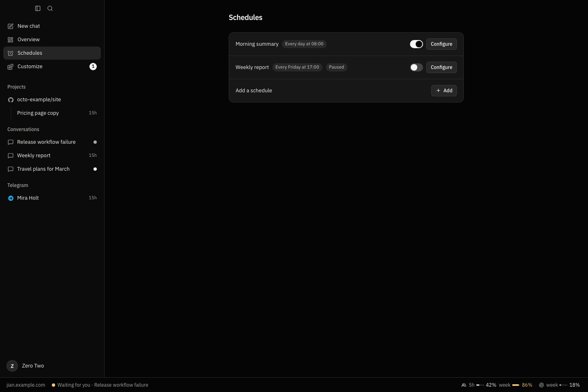Disable the Morning summary schedule toggle
The height and width of the screenshot is (392, 588).
point(416,44)
